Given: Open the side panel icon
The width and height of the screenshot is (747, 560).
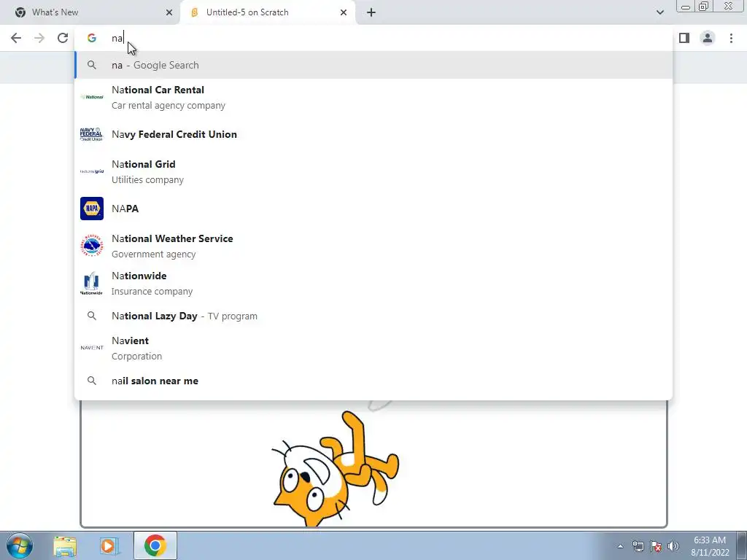Looking at the screenshot, I should click(x=684, y=38).
